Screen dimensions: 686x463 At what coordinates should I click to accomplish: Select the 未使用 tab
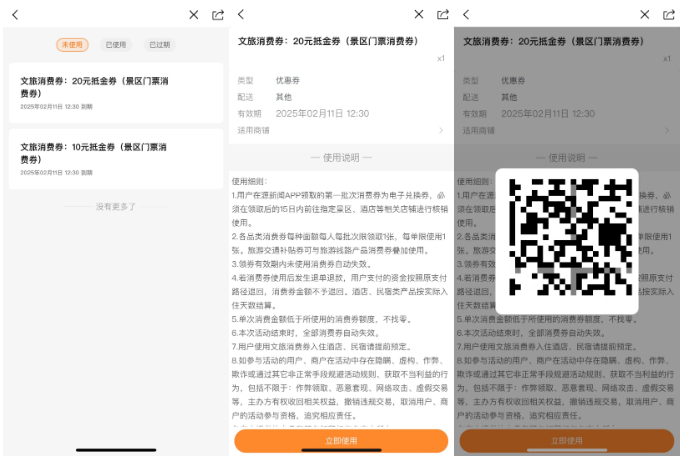click(x=72, y=45)
